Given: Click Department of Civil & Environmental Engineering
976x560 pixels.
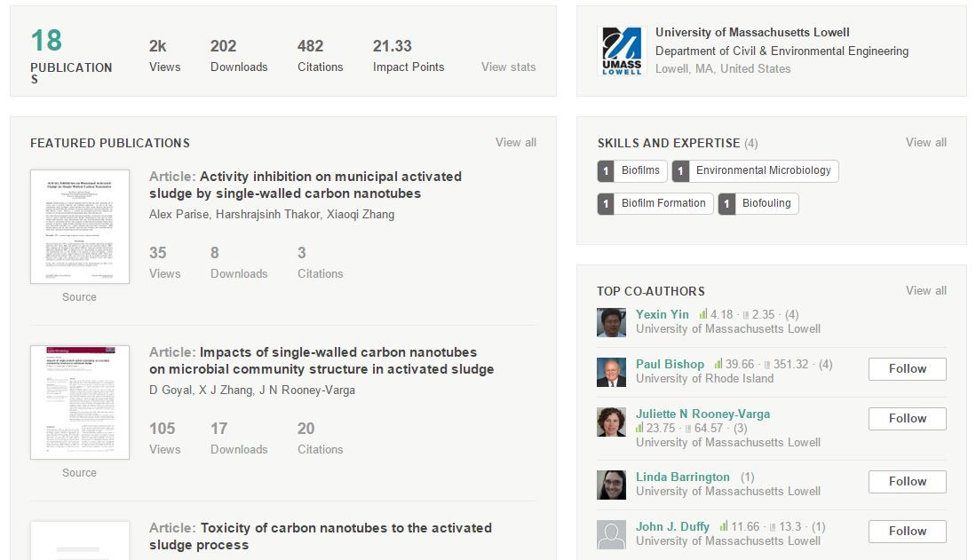Looking at the screenshot, I should point(782,51).
